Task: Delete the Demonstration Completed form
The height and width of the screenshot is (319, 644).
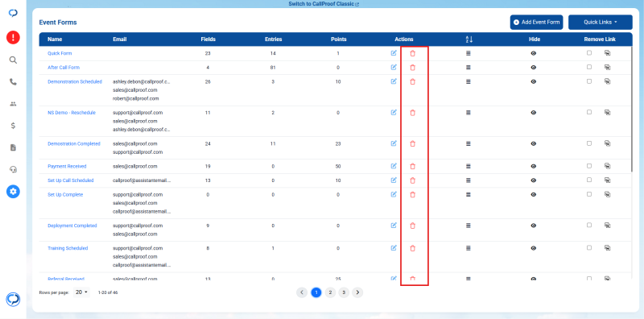Action: (413, 144)
